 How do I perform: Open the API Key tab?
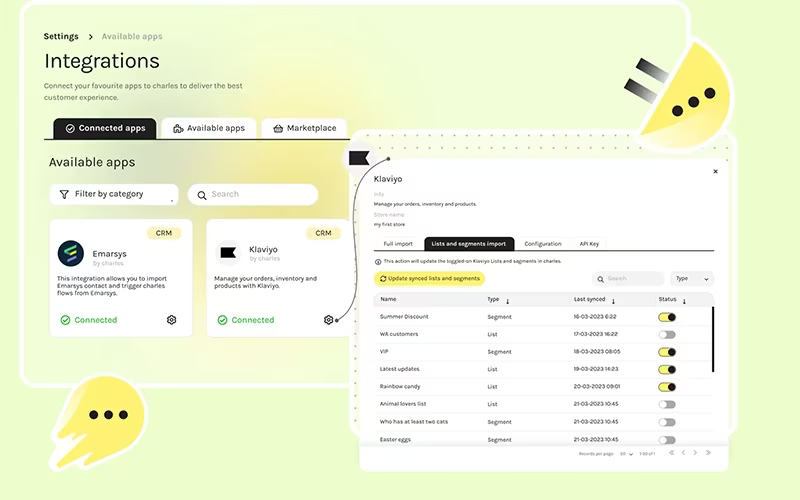click(589, 244)
